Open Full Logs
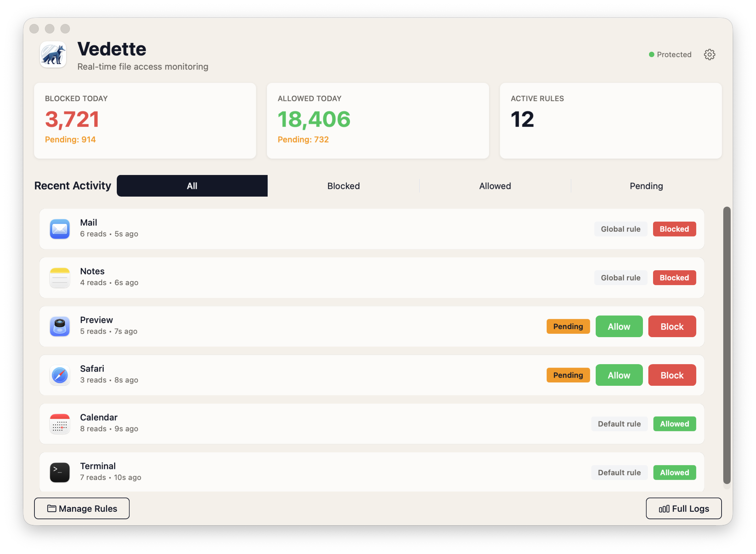Screen dimensions: 756x554 (684, 508)
